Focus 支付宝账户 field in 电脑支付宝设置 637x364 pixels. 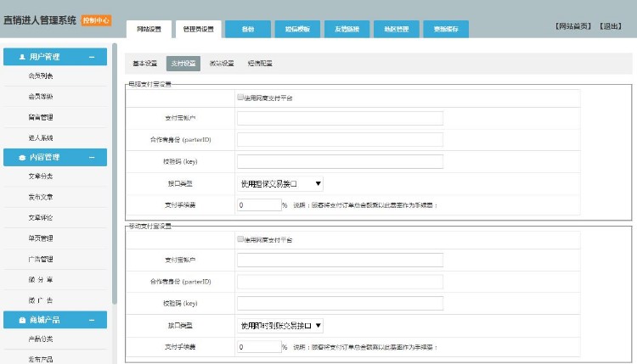[340, 118]
